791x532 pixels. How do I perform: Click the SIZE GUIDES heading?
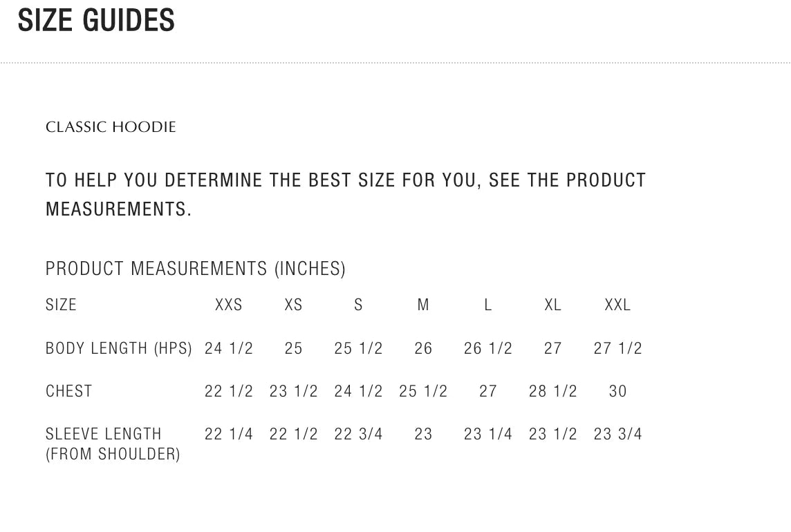click(96, 21)
